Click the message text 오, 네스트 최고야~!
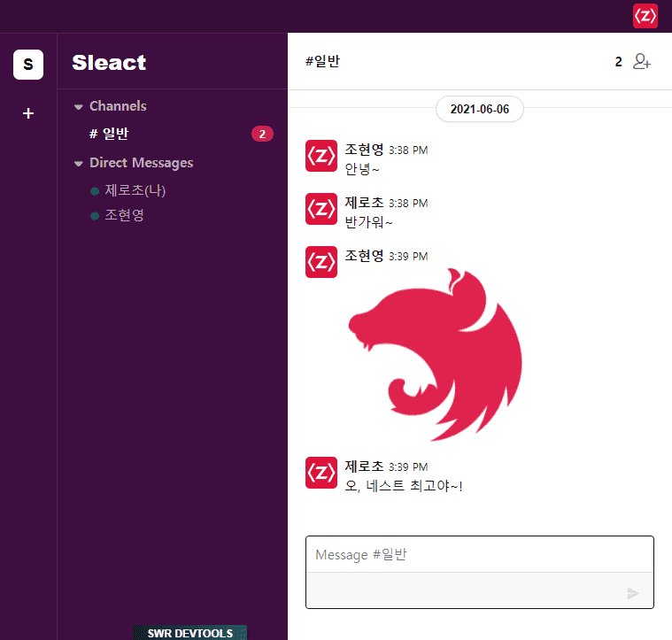The height and width of the screenshot is (640, 672). [404, 486]
